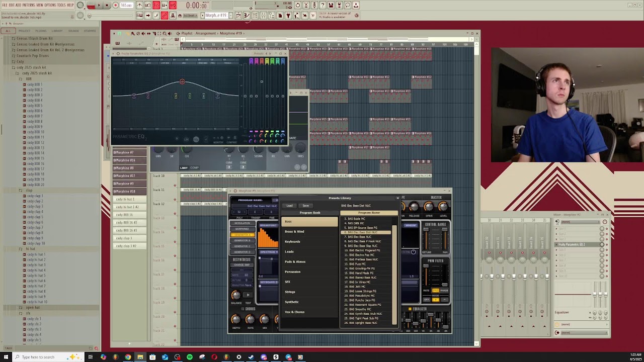Open the piano roll icon in toolbar
The image size is (644, 362).
pyautogui.click(x=247, y=16)
